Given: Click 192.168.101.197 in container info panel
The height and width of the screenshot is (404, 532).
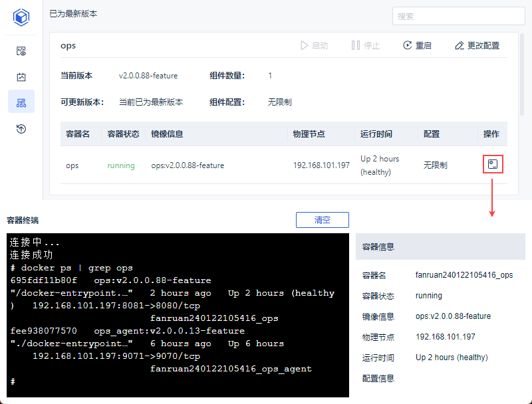Looking at the screenshot, I should (446, 337).
